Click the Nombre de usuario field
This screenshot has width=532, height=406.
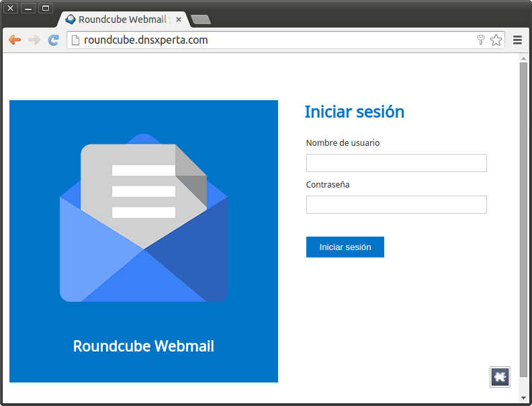pos(396,163)
